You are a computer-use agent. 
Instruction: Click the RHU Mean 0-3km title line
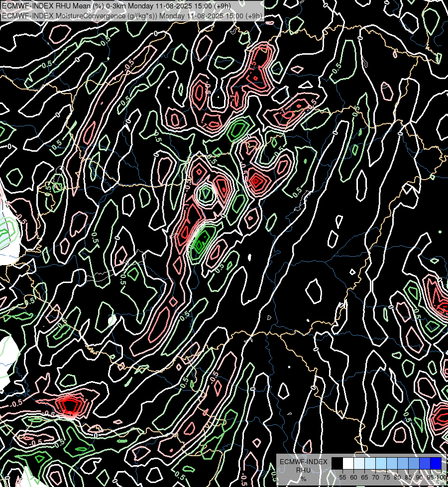point(116,6)
